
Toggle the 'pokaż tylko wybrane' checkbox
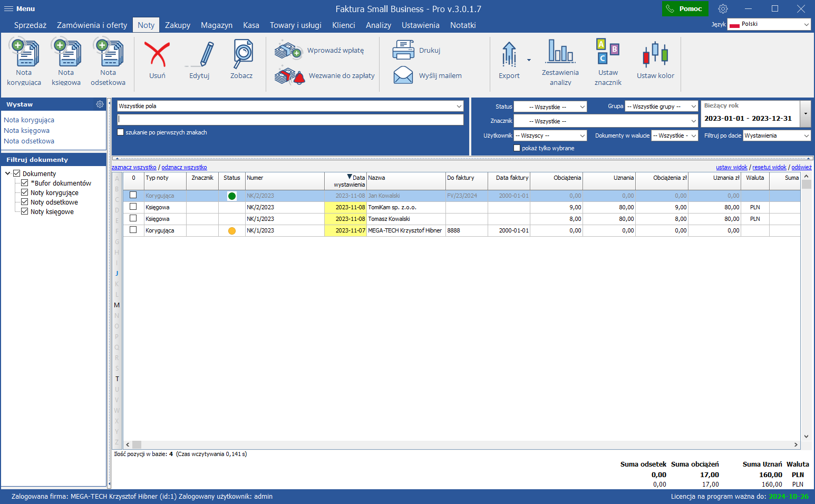pos(517,148)
